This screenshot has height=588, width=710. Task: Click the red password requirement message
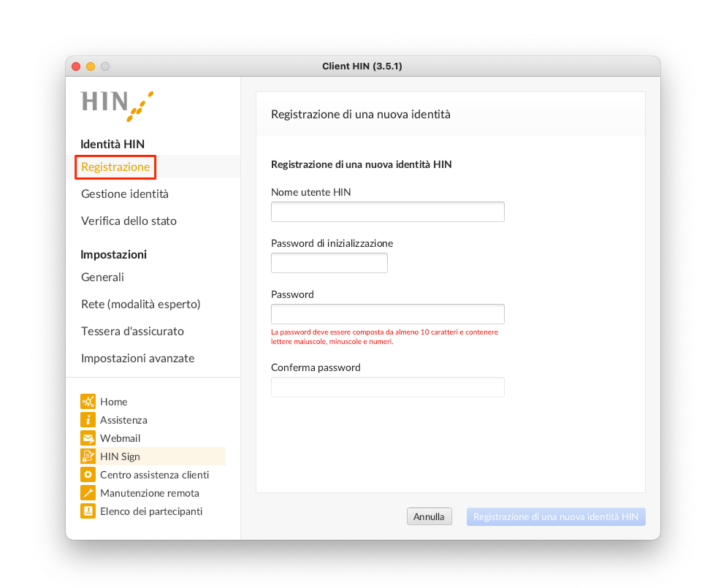pyautogui.click(x=384, y=337)
